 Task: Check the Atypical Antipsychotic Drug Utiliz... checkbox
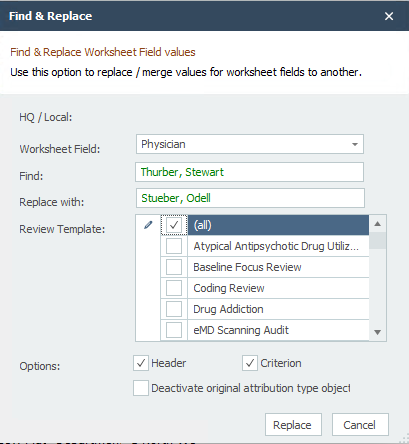click(174, 246)
